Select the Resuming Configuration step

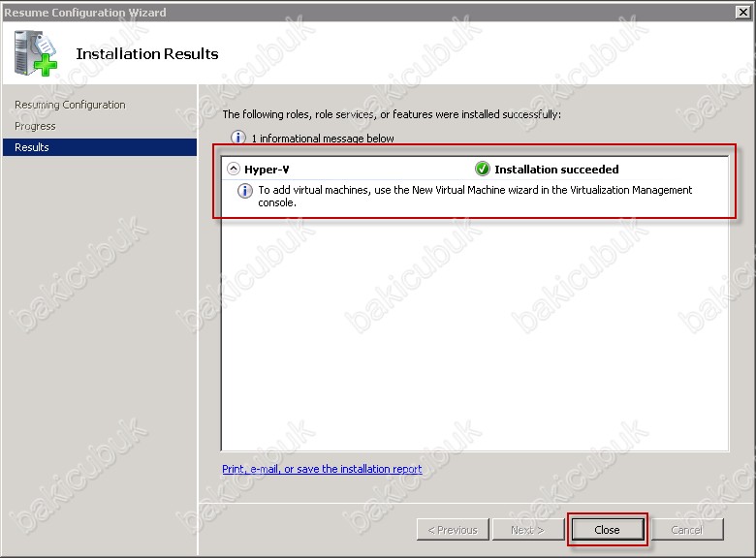coord(70,105)
